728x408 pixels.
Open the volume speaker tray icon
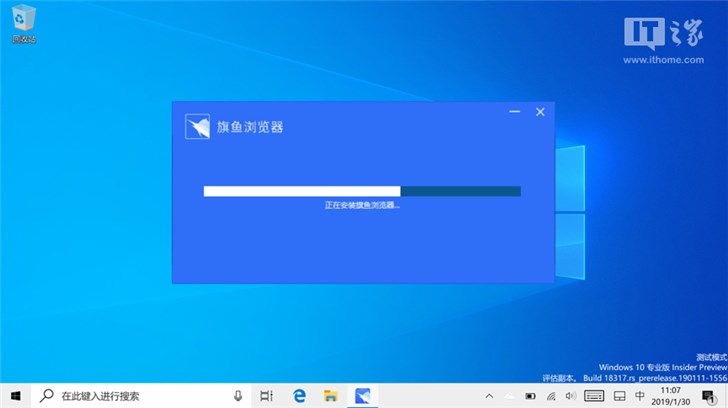tap(571, 396)
